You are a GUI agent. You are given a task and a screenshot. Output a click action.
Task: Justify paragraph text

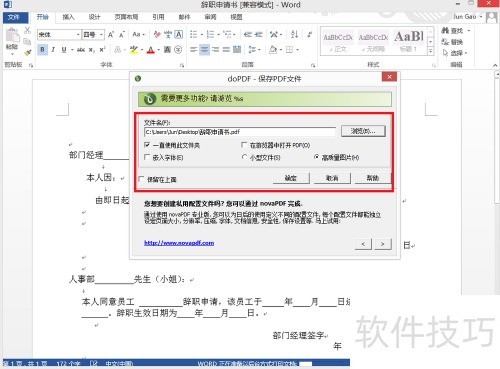click(226, 50)
